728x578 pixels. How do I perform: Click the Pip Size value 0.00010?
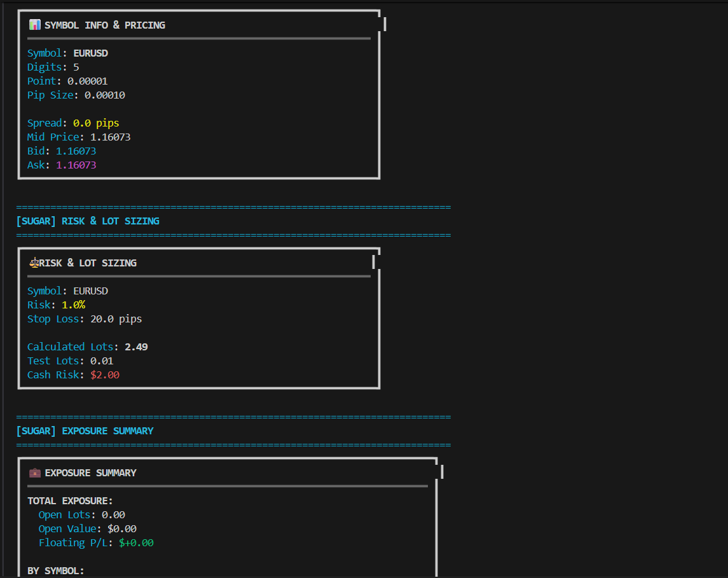click(104, 95)
